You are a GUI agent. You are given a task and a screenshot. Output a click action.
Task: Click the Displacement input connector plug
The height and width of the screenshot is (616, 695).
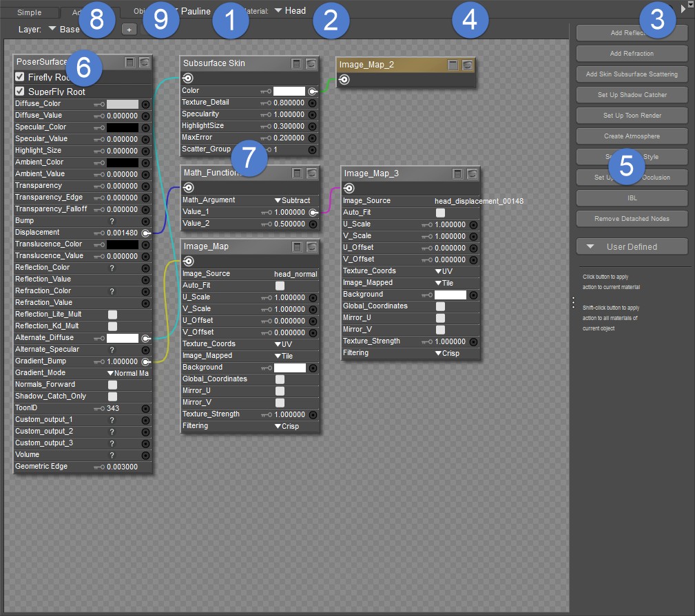(145, 233)
